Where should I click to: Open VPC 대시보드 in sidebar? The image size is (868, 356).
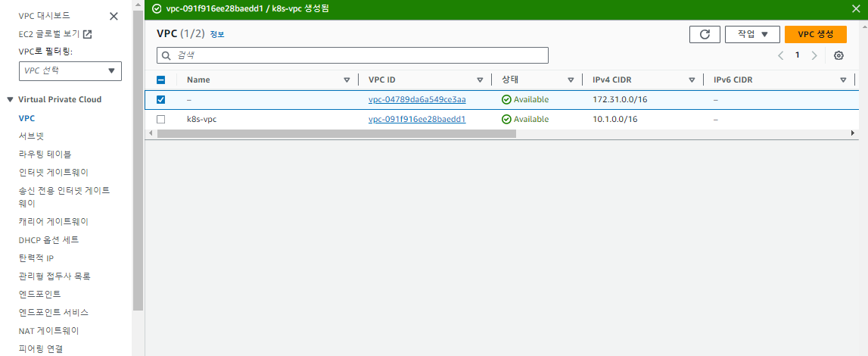point(45,15)
